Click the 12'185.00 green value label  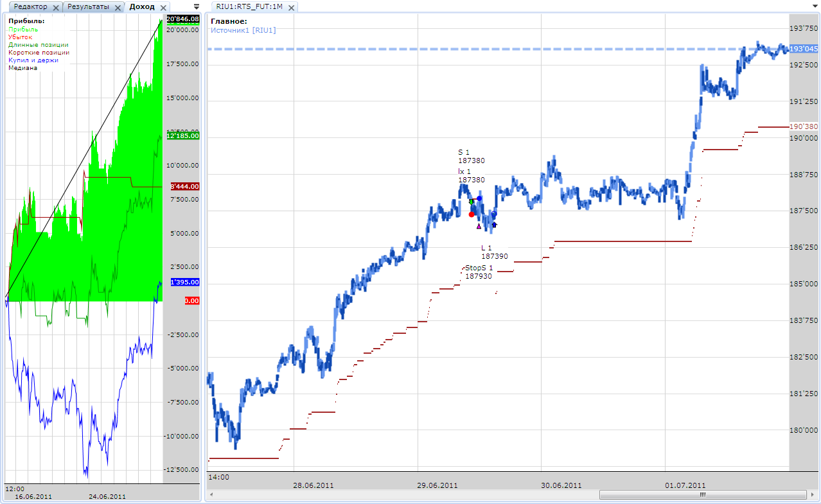point(182,136)
